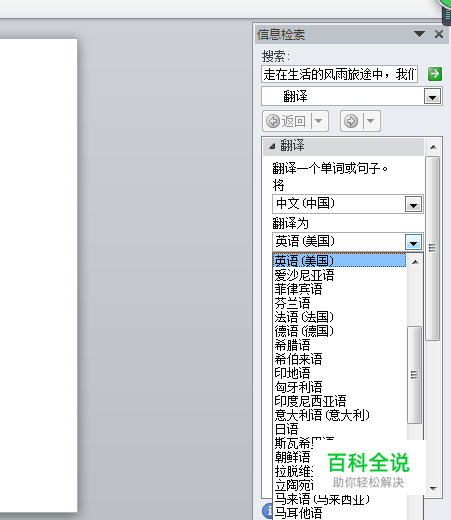Select 马耳他语 from the list
Screen dimensions: 451x520
339,513
